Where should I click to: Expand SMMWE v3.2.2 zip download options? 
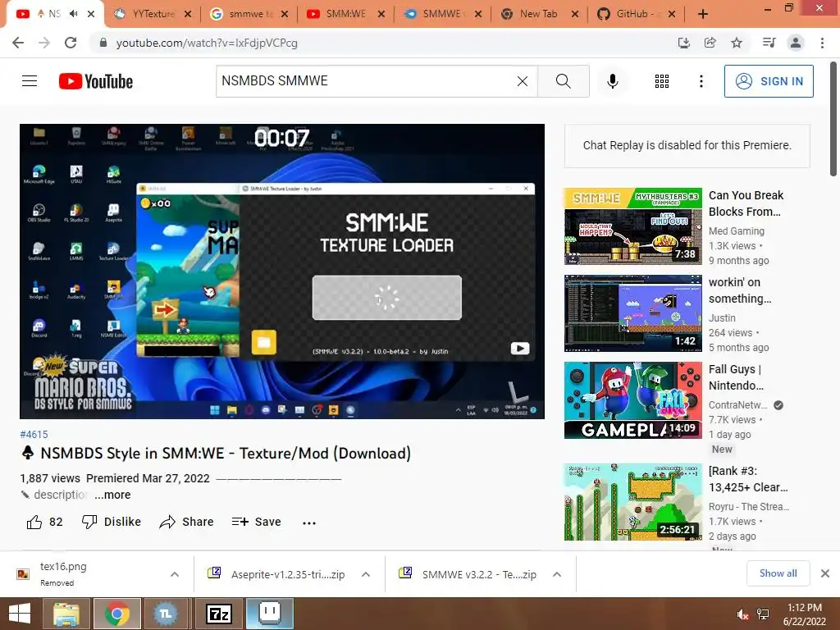tap(557, 574)
